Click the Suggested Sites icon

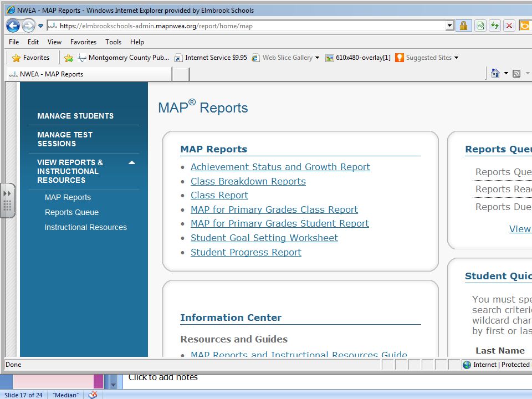coord(400,58)
